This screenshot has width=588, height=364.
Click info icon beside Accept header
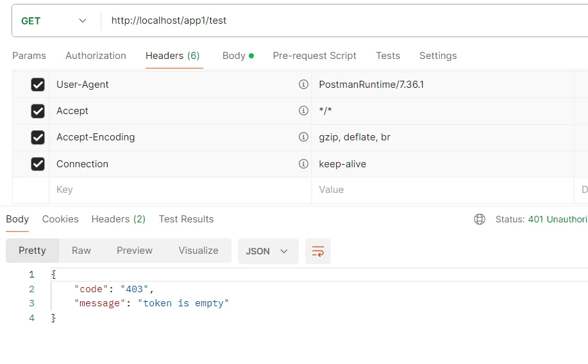coord(303,111)
